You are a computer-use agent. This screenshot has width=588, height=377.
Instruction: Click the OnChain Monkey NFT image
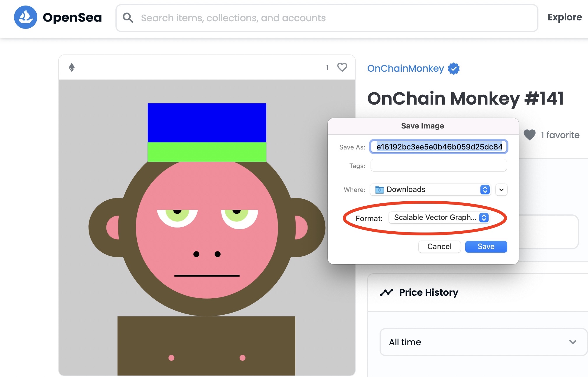tap(207, 228)
